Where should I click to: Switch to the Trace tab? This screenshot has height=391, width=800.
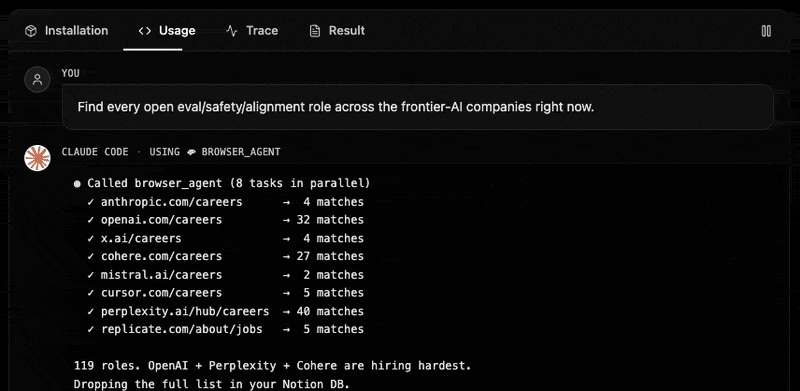coord(252,31)
